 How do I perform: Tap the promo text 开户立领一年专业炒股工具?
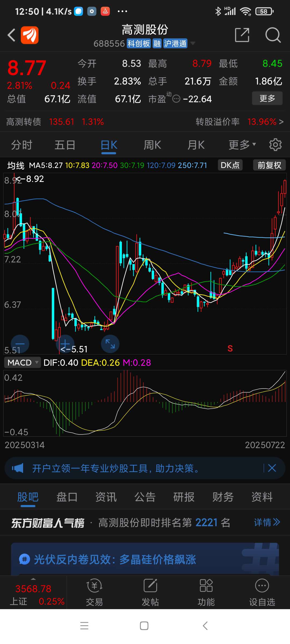point(115,468)
